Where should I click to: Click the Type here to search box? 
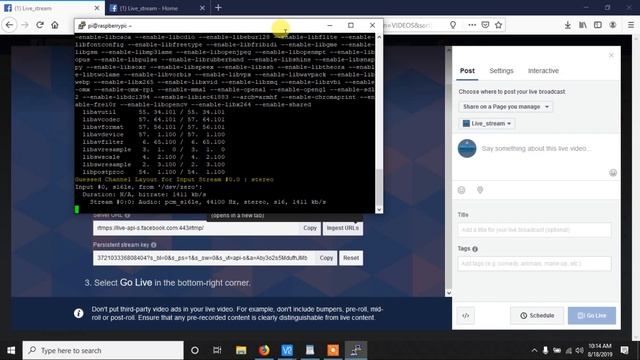pyautogui.click(x=103, y=350)
